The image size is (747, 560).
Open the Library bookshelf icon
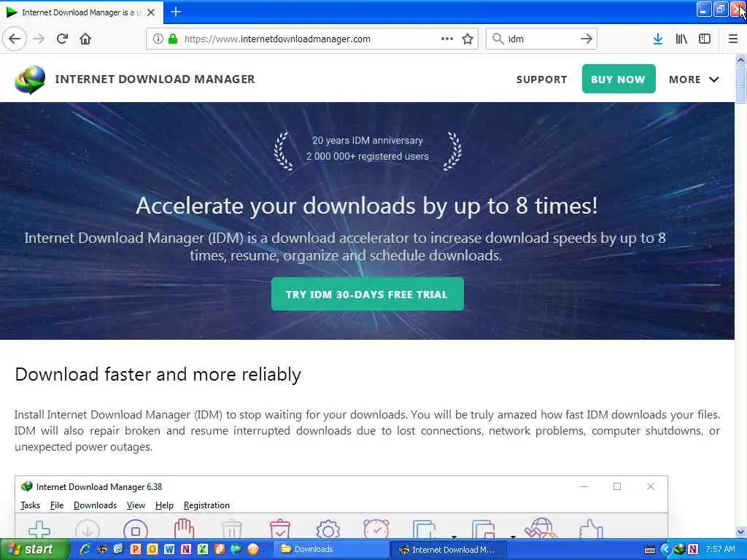click(x=681, y=39)
